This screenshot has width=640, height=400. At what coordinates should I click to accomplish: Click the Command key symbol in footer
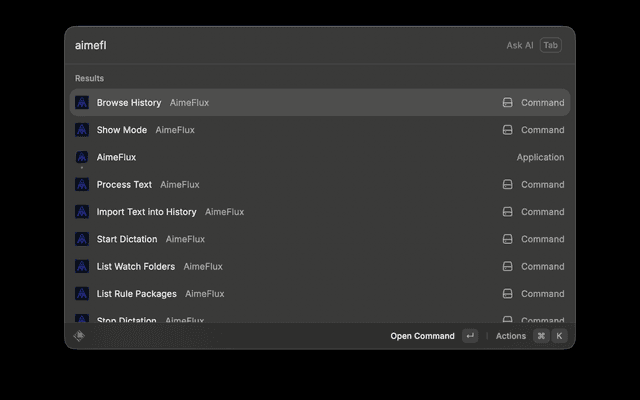pyautogui.click(x=541, y=336)
